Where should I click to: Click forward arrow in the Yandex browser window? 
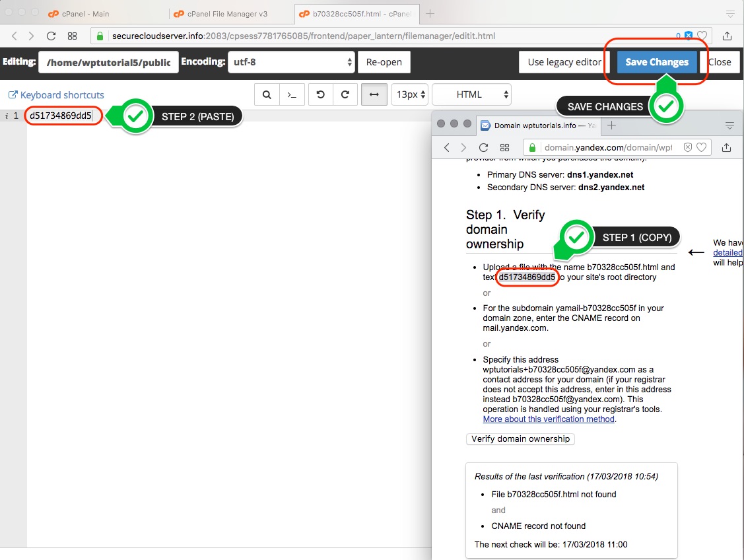463,147
